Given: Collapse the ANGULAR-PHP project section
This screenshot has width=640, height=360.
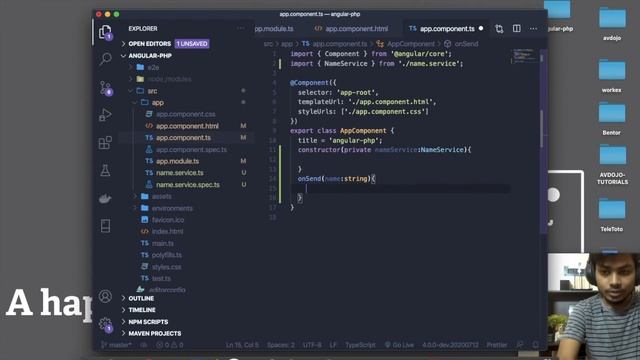Looking at the screenshot, I should click(150, 56).
